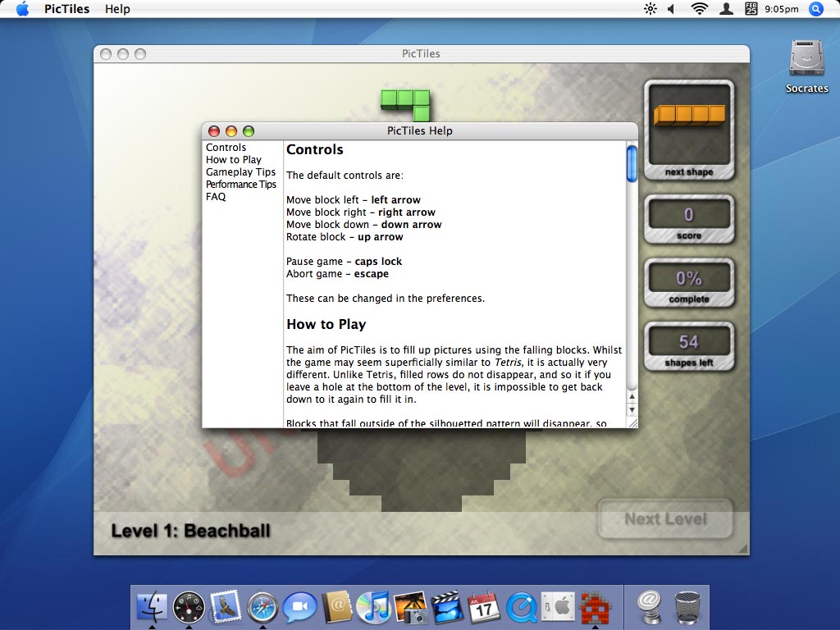Click the help scrollbar up arrow
Image resolution: width=840 pixels, height=630 pixels.
click(x=632, y=397)
